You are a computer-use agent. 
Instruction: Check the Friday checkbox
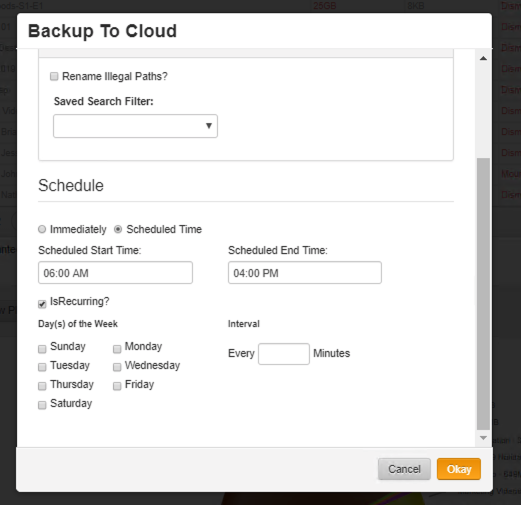117,386
